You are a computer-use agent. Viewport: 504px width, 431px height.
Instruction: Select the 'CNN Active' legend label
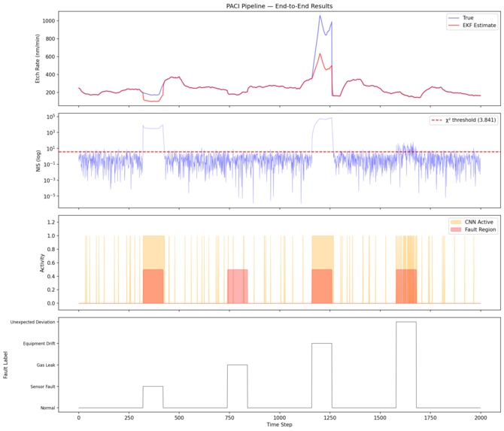pos(478,222)
